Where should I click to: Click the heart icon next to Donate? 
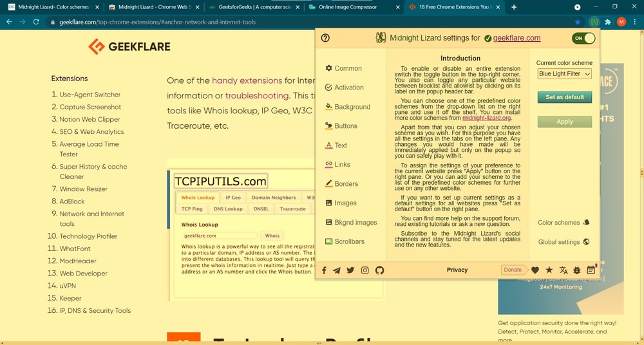click(535, 270)
